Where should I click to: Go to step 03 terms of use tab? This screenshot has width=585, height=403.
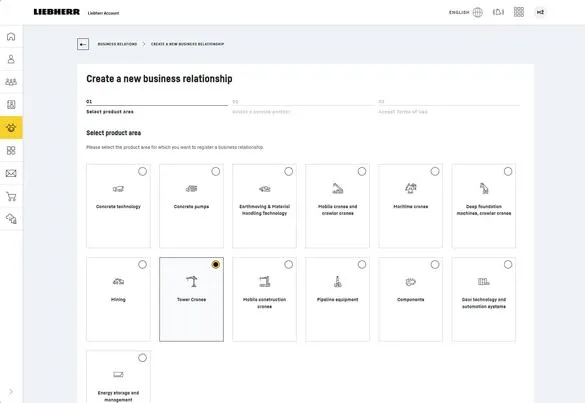(449, 106)
